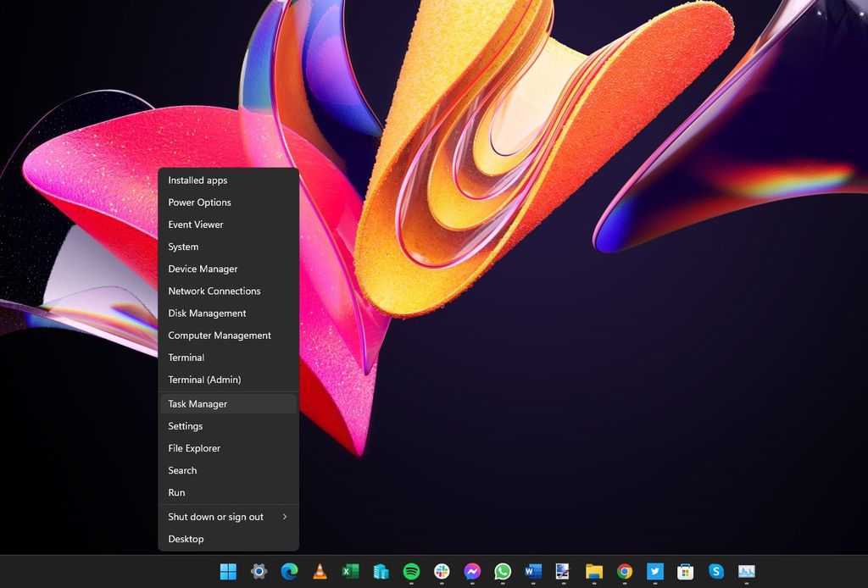
Task: Click the Start button
Action: (x=227, y=571)
